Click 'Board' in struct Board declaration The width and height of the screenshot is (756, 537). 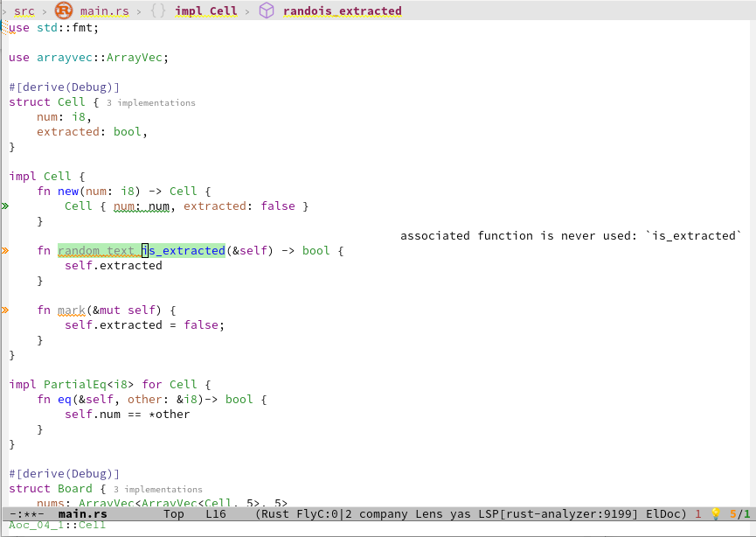[75, 488]
